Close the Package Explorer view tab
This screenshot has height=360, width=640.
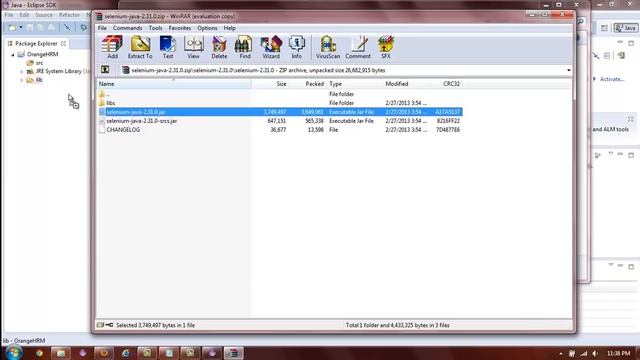pyautogui.click(x=63, y=43)
